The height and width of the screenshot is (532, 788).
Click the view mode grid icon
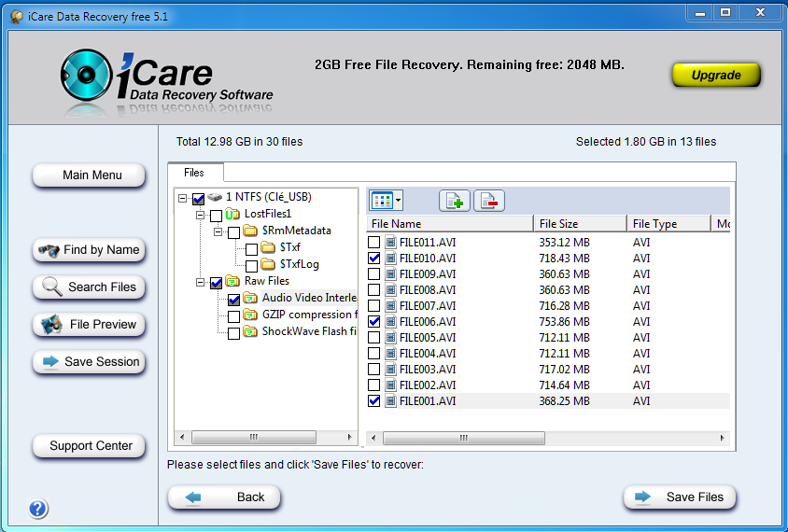[x=383, y=201]
